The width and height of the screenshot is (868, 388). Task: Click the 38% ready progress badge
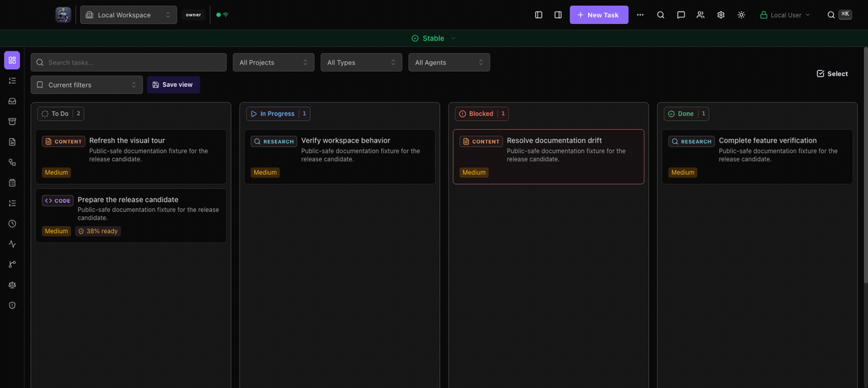coord(98,232)
